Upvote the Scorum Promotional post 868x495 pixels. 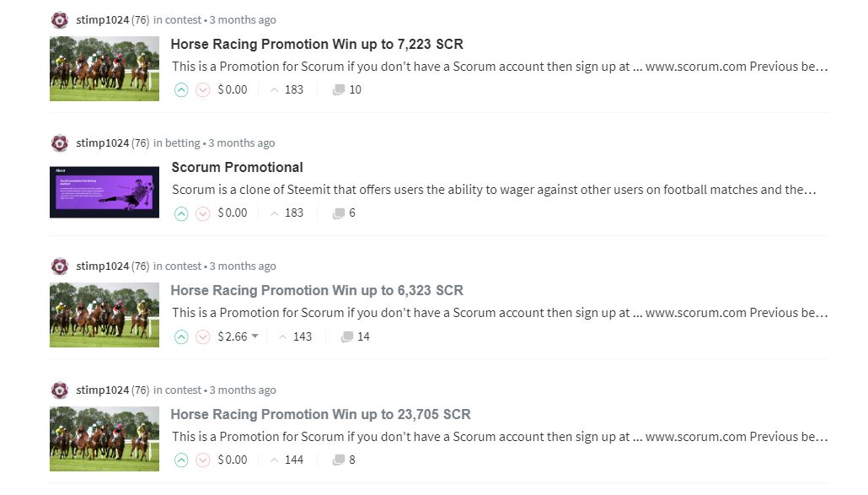pyautogui.click(x=181, y=213)
